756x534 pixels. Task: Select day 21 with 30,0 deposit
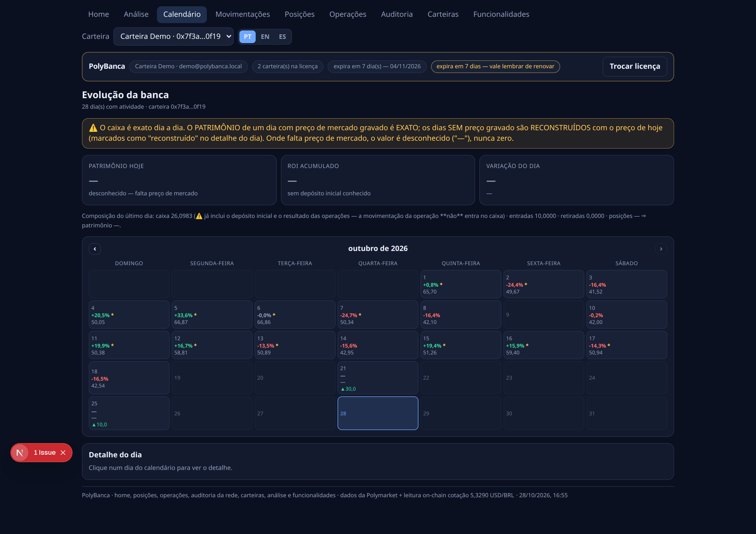point(378,378)
